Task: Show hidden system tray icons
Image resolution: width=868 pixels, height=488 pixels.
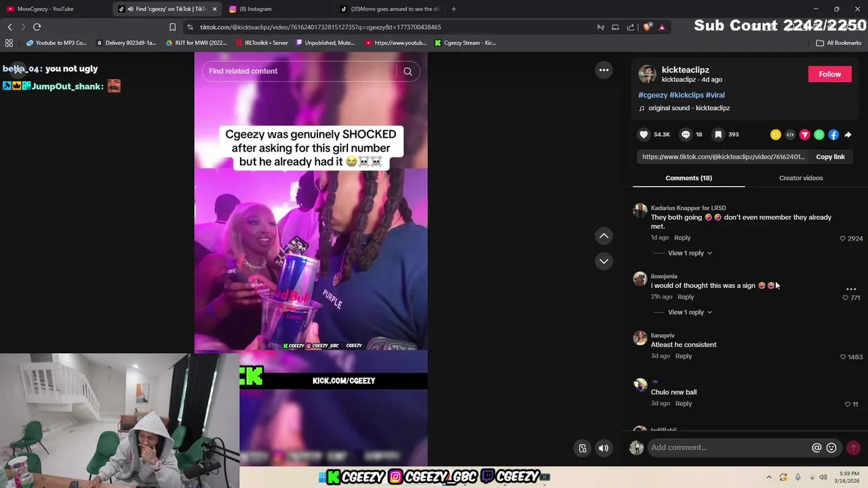Action: (x=768, y=477)
